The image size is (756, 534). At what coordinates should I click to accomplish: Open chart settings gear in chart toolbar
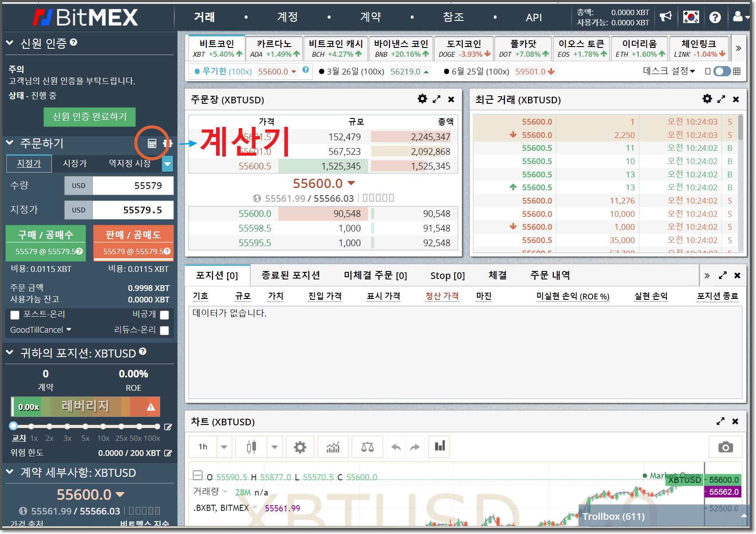coord(300,447)
